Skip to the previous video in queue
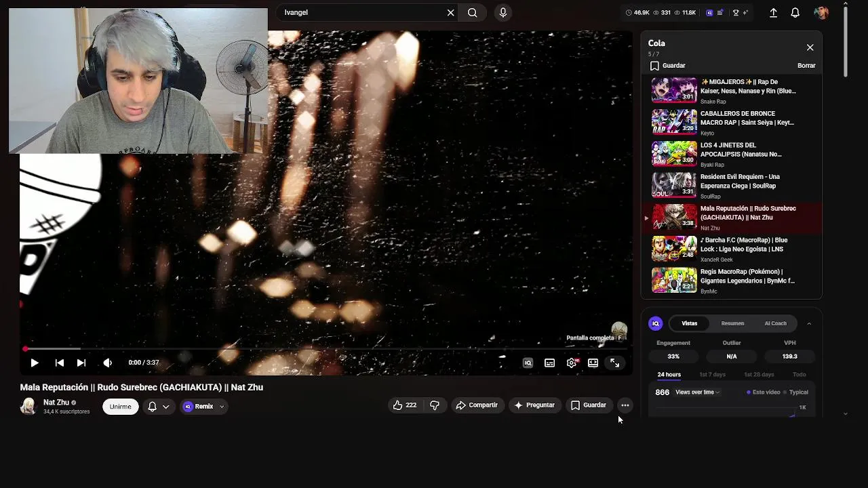This screenshot has height=488, width=868. [x=60, y=363]
